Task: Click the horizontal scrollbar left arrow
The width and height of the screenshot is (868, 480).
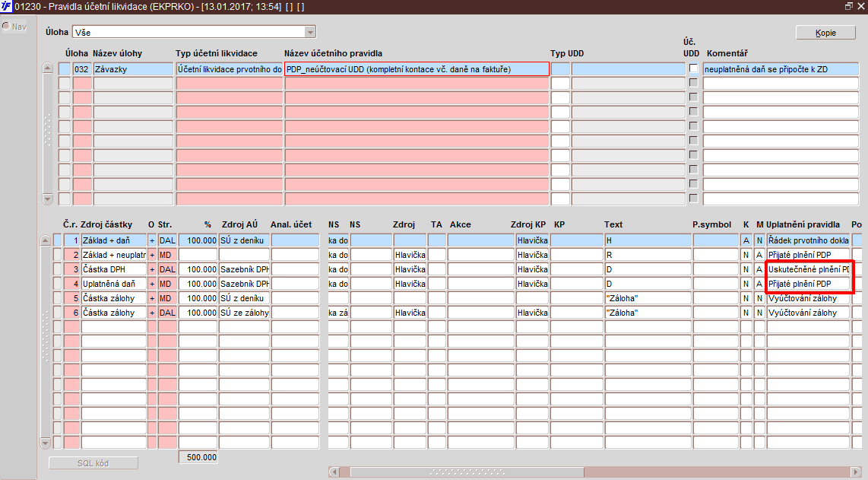Action: pyautogui.click(x=334, y=472)
